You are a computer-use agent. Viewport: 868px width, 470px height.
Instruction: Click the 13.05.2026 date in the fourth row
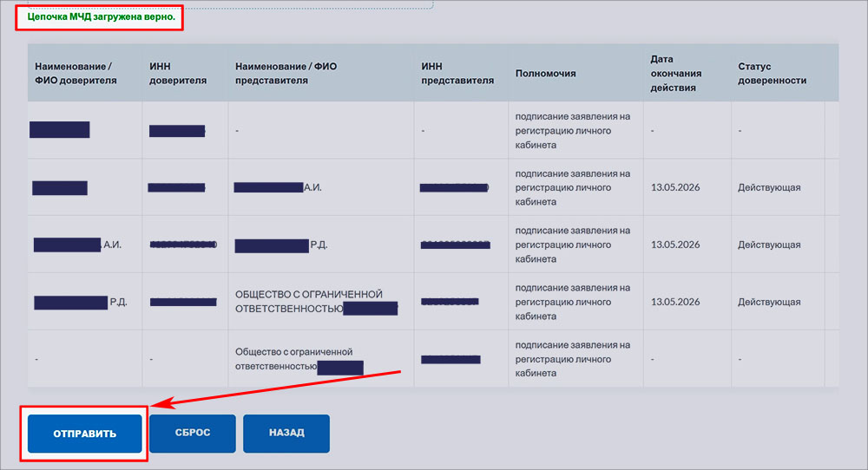675,302
